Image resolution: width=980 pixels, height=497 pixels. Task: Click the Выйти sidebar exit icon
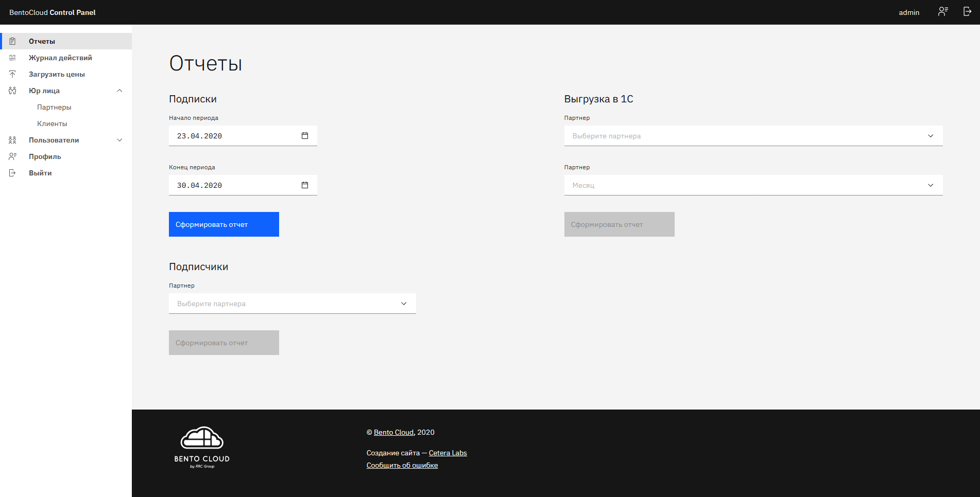pyautogui.click(x=12, y=173)
